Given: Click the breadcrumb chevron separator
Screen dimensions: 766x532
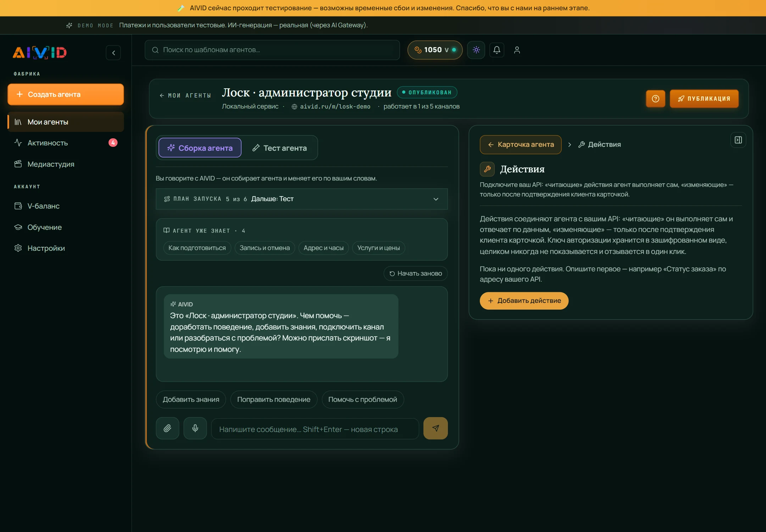Looking at the screenshot, I should click(570, 145).
